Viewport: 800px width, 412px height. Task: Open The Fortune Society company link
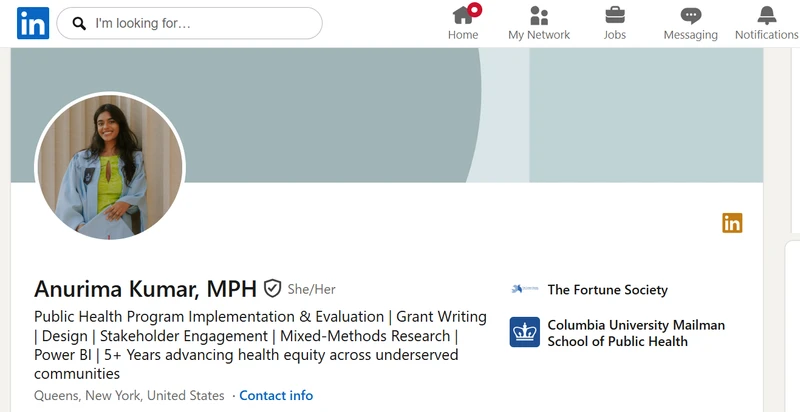(608, 290)
